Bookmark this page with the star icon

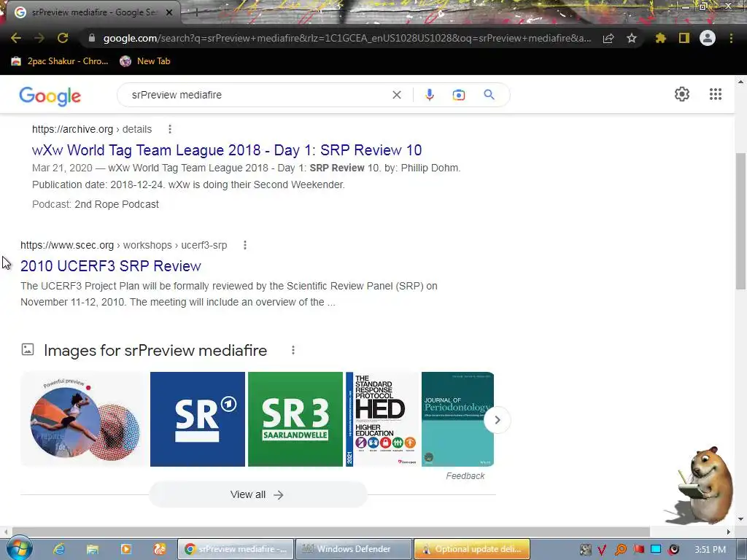pos(632,38)
